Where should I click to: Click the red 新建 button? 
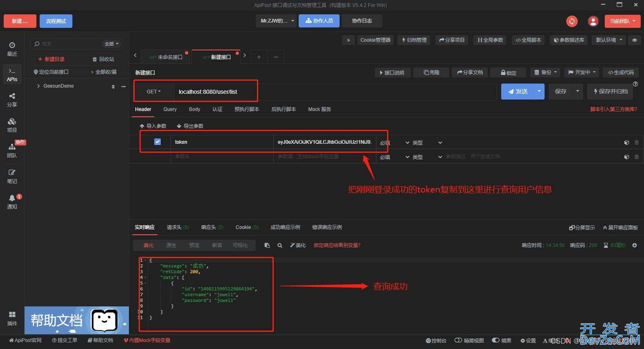tap(20, 21)
